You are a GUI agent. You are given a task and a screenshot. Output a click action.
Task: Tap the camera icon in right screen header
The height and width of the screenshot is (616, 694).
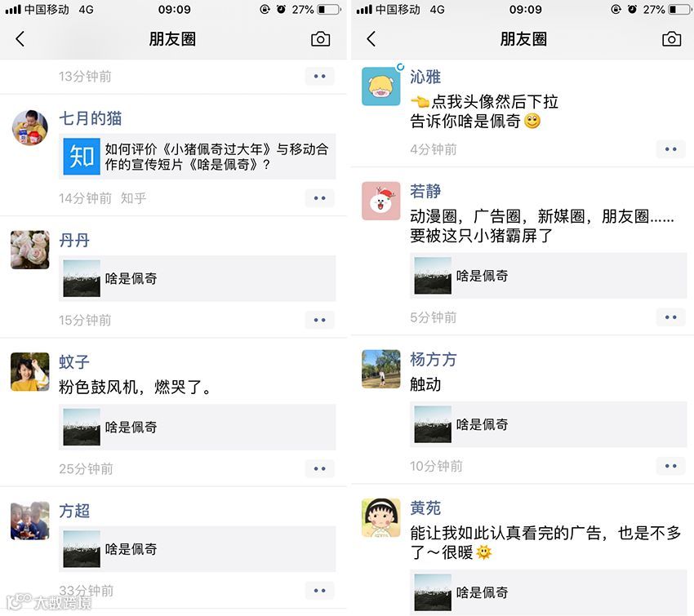pos(671,39)
